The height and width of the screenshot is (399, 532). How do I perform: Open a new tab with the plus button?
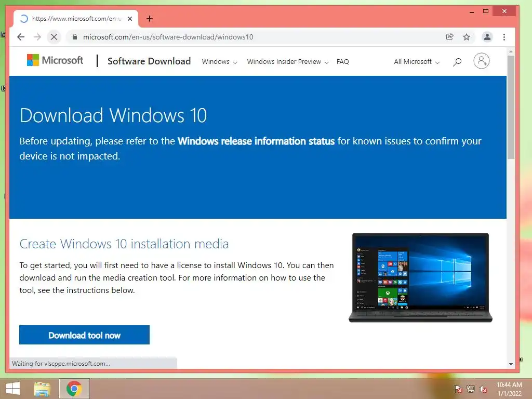[x=150, y=19]
